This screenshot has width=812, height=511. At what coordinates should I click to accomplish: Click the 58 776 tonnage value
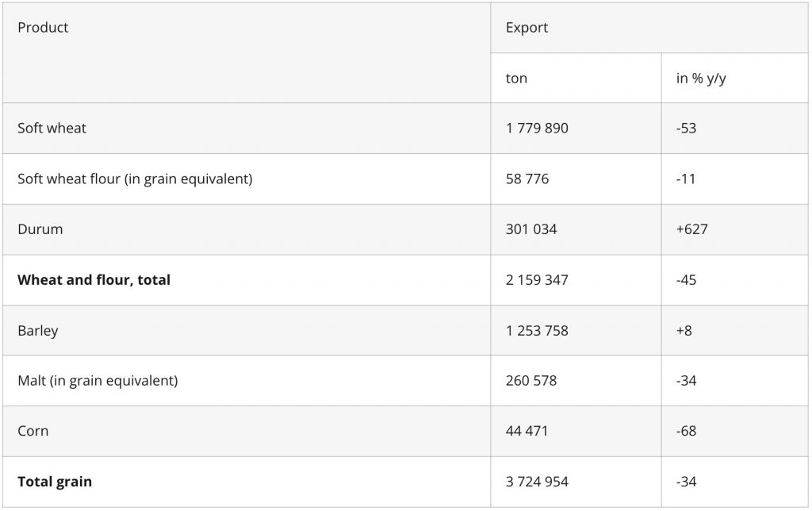click(x=527, y=179)
